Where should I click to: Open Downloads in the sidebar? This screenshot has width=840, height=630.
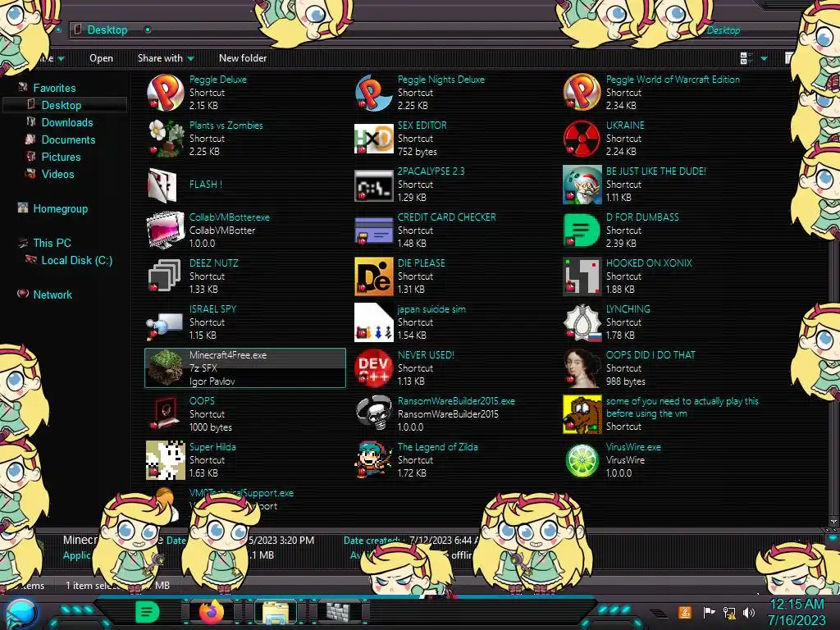coord(67,122)
